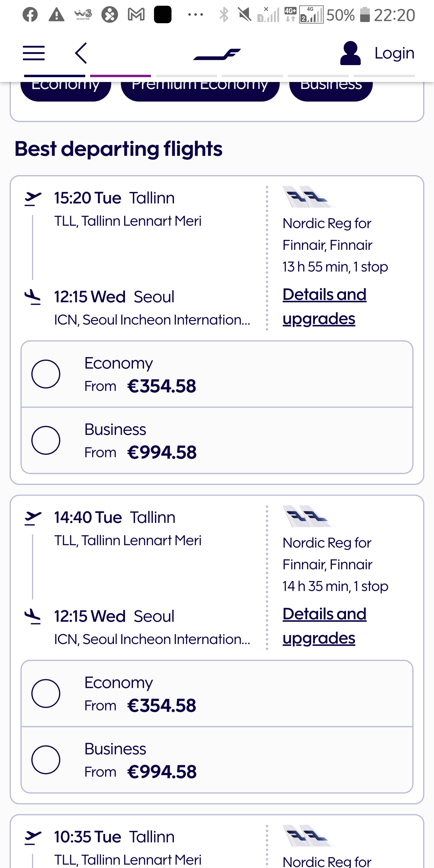Filter by Economy cabin pill
The image size is (434, 868).
tap(66, 91)
